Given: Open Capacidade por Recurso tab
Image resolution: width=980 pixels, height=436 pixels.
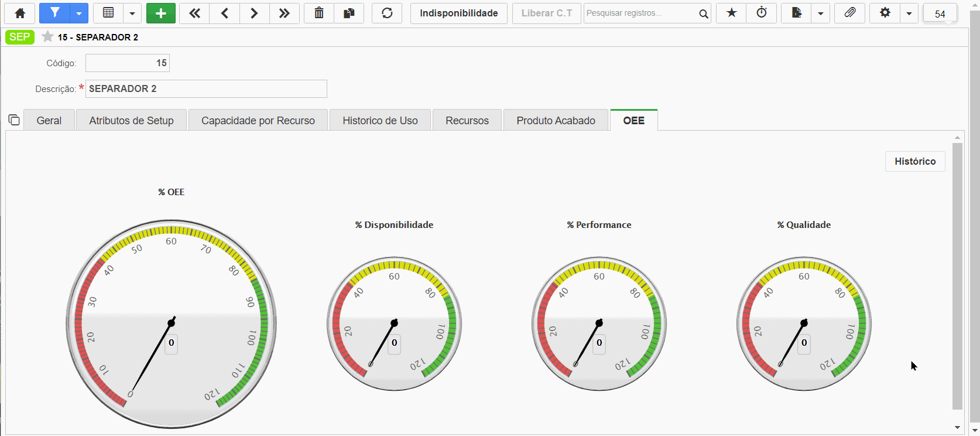Looking at the screenshot, I should [258, 120].
